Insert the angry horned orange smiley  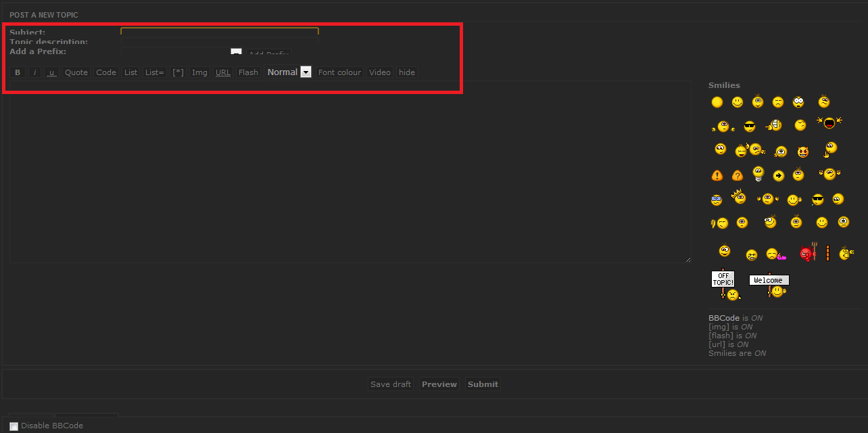tap(802, 152)
